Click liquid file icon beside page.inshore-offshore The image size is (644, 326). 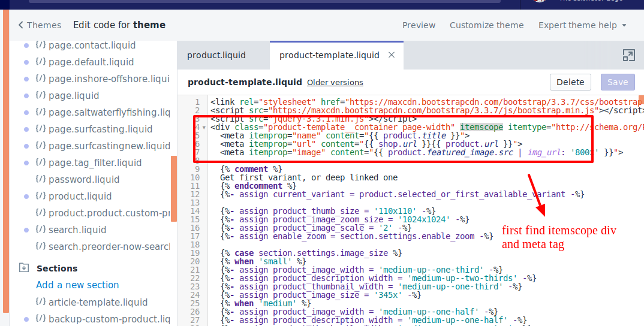coord(40,79)
